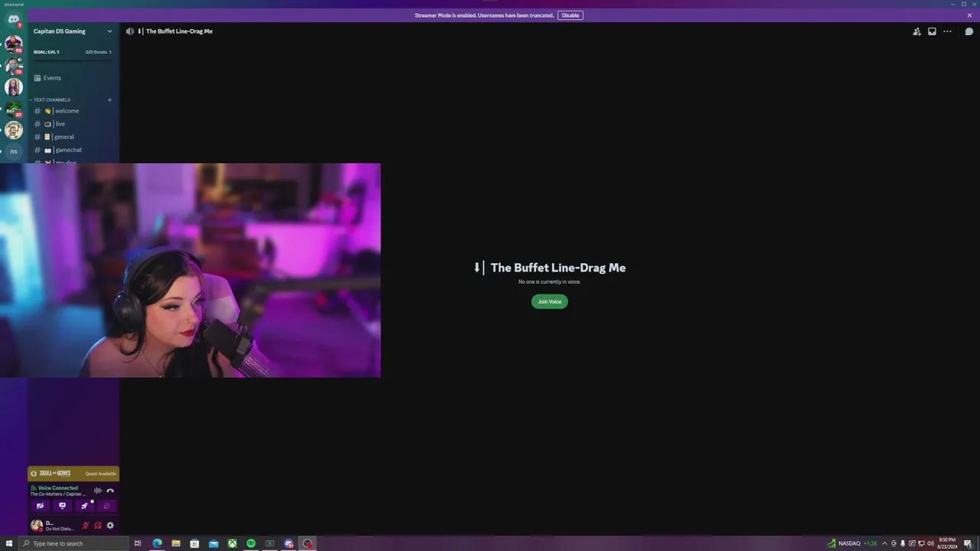
Task: Click the Windows taskbar search box
Action: click(72, 543)
